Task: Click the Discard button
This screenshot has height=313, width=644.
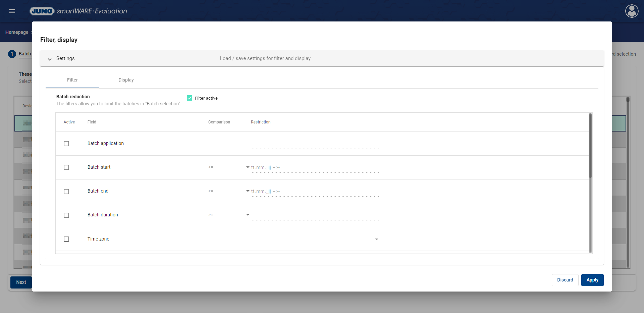Action: coord(565,280)
